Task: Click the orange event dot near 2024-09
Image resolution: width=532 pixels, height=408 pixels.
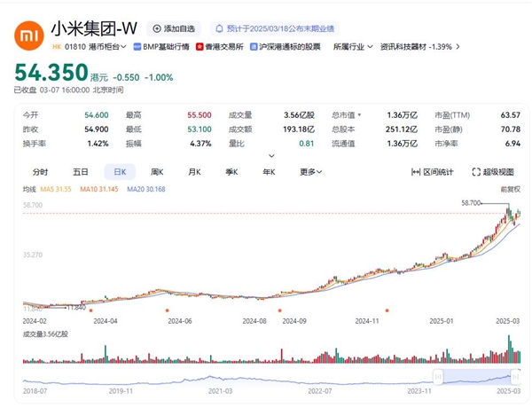Action: pos(280,310)
